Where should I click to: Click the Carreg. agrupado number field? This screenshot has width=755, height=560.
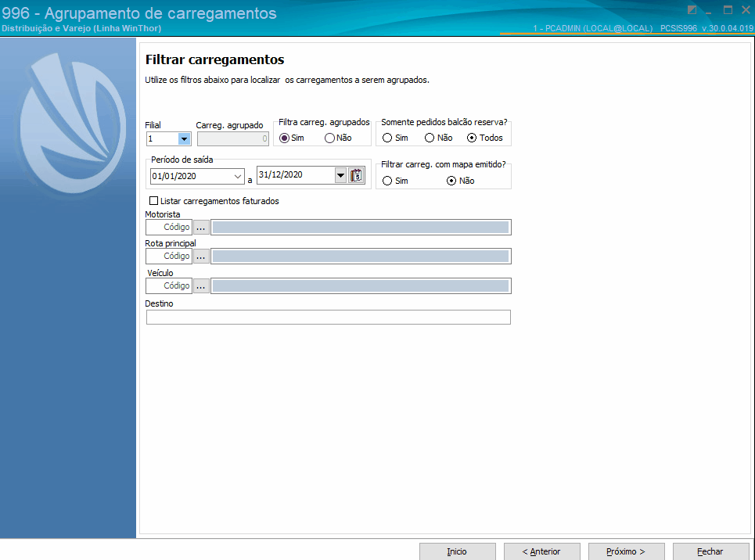tap(233, 138)
